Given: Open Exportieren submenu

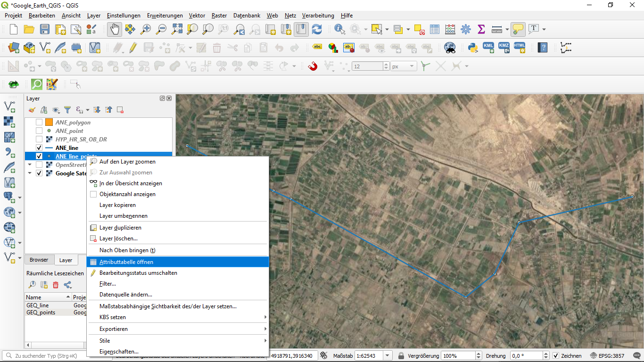Looking at the screenshot, I should (178, 329).
